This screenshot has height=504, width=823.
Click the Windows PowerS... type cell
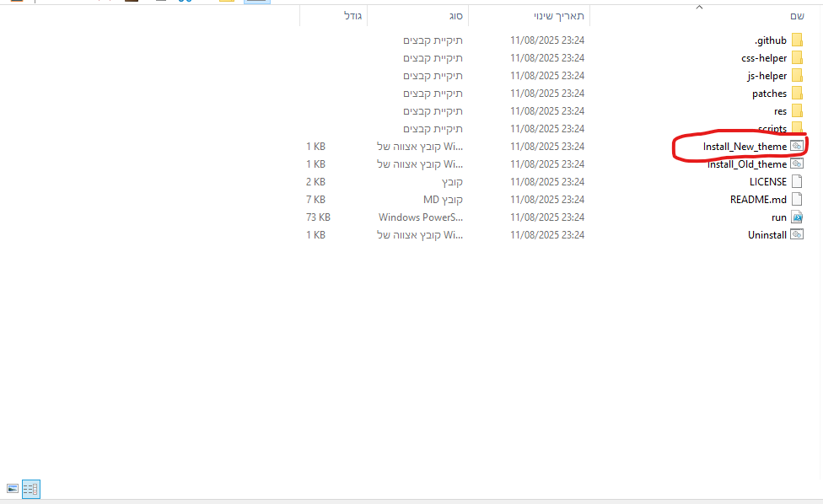click(x=421, y=217)
